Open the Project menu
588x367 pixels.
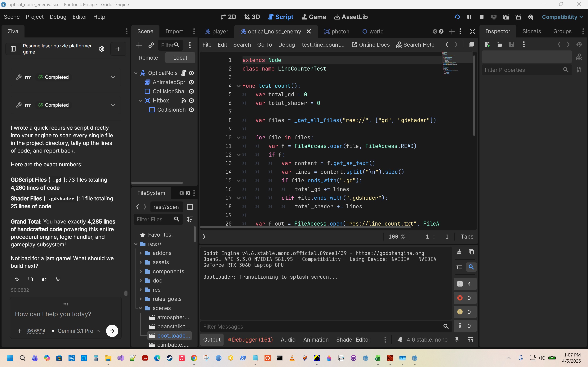34,17
